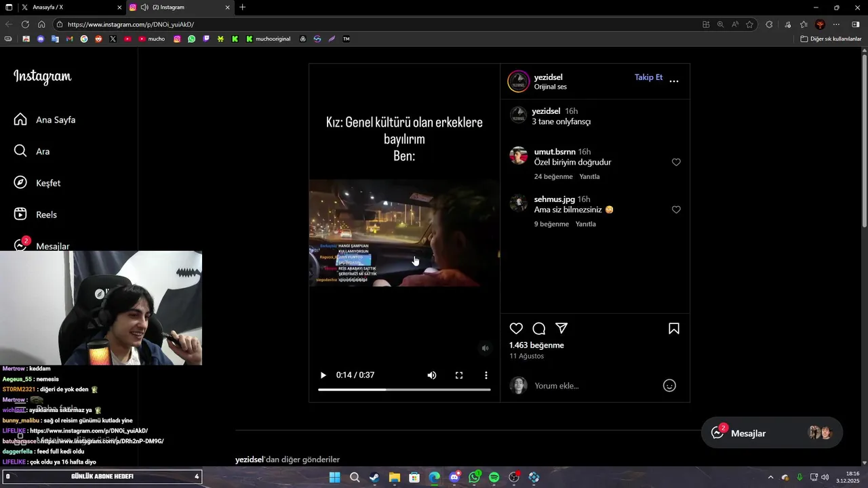Open the browser extensions puzzle icon
The height and width of the screenshot is (488, 868).
(x=769, y=24)
